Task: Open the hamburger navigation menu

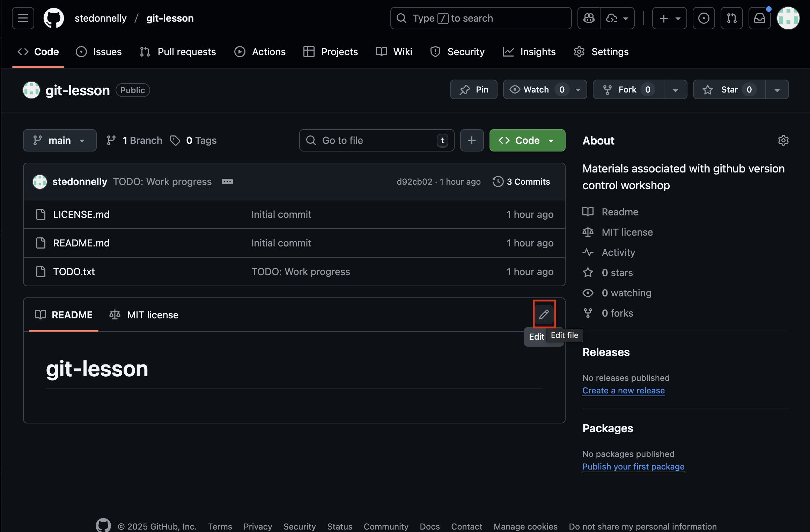Action: pos(23,18)
